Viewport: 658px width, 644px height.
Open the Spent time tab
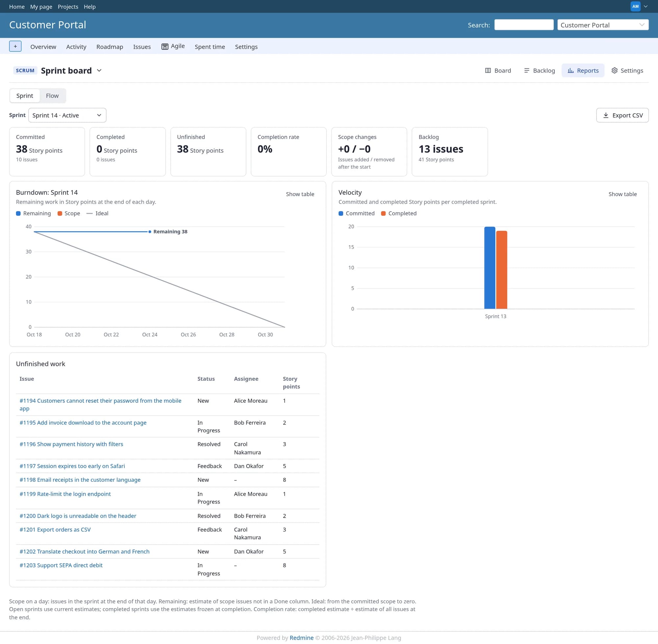pyautogui.click(x=210, y=47)
